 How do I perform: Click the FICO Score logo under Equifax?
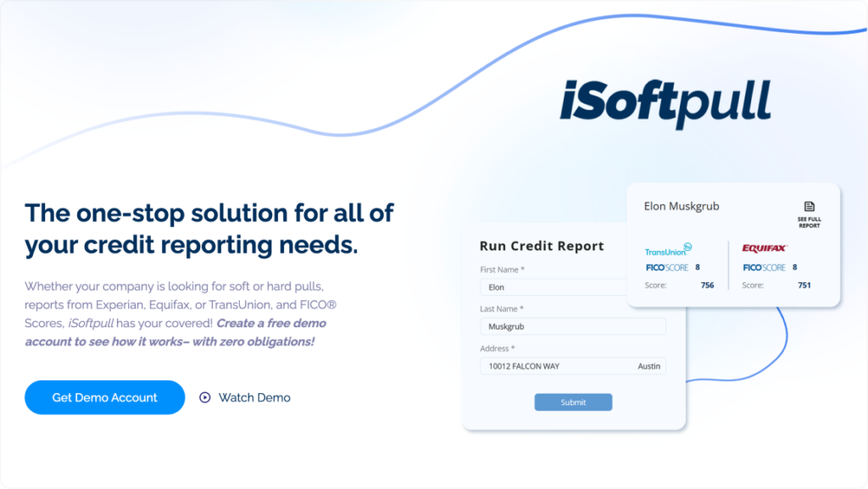pos(764,268)
